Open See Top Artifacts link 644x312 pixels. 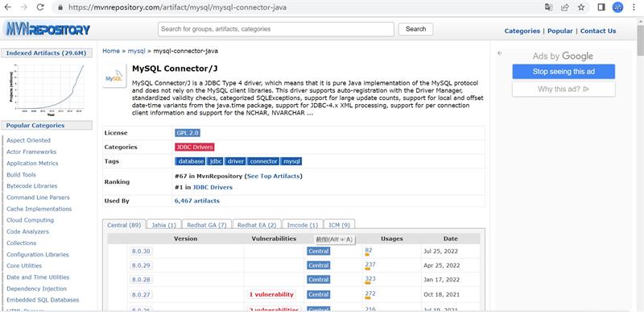pyautogui.click(x=274, y=177)
